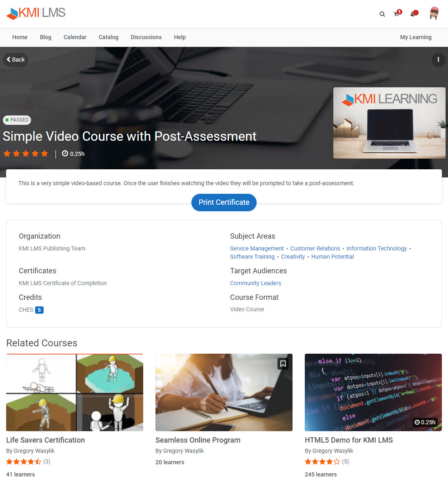
Task: Open the Catalog menu item
Action: (109, 37)
